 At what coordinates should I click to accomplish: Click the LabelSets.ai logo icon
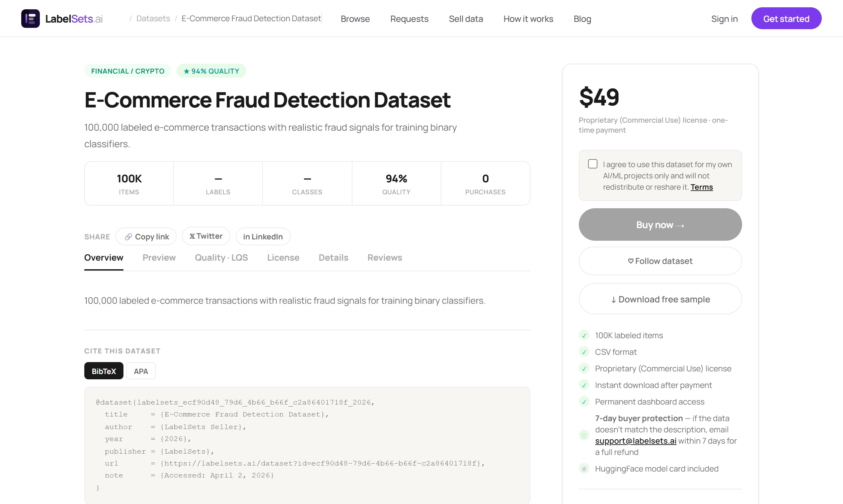point(30,19)
